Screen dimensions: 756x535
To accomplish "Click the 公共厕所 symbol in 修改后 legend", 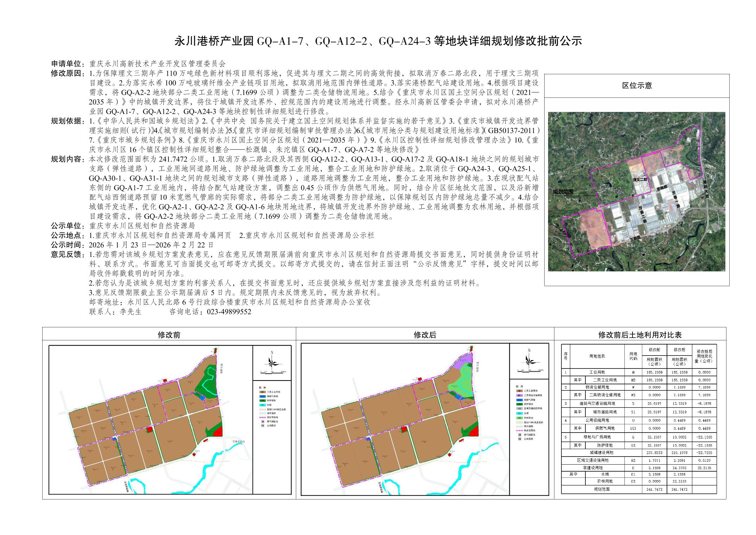I will 520,439.
